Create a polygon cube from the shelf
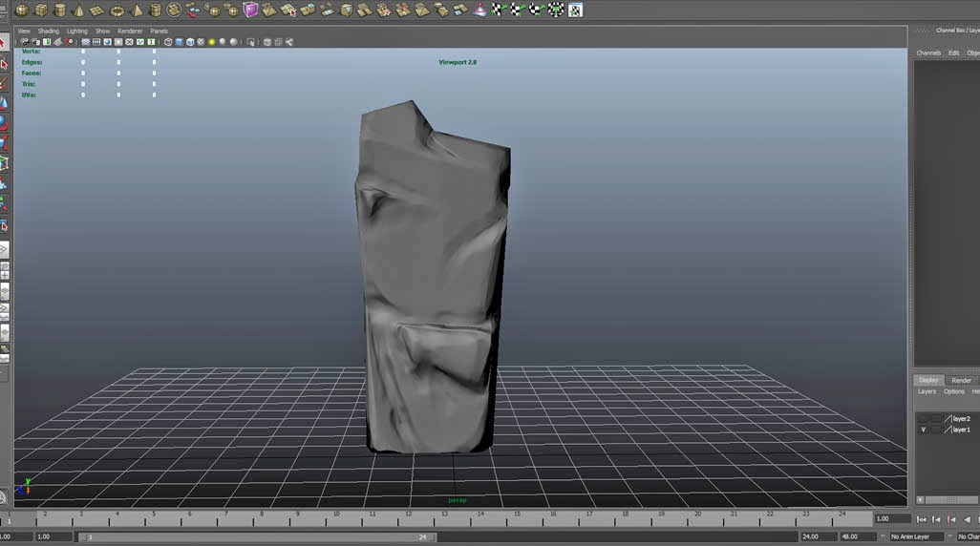The width and height of the screenshot is (980, 546). pyautogui.click(x=41, y=10)
